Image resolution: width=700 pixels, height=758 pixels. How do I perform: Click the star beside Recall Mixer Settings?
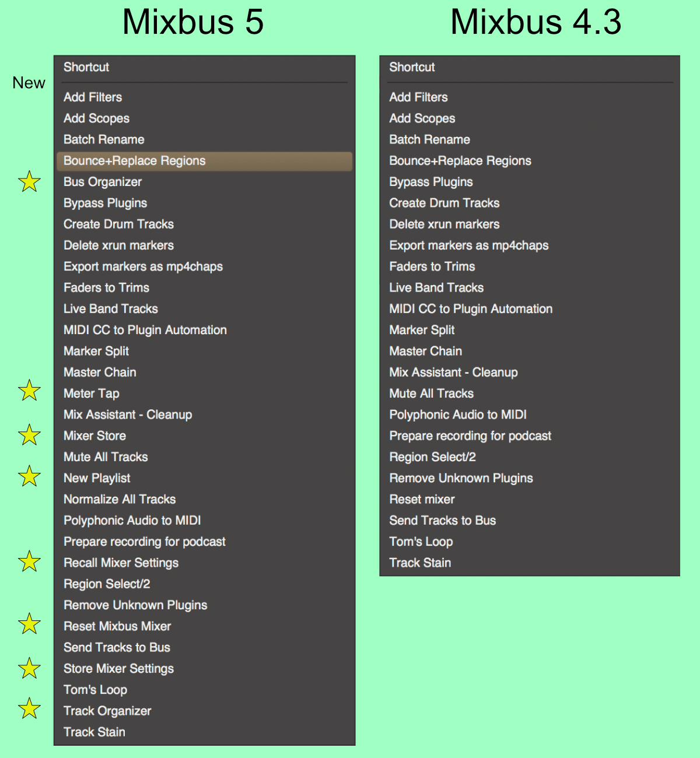pyautogui.click(x=29, y=562)
